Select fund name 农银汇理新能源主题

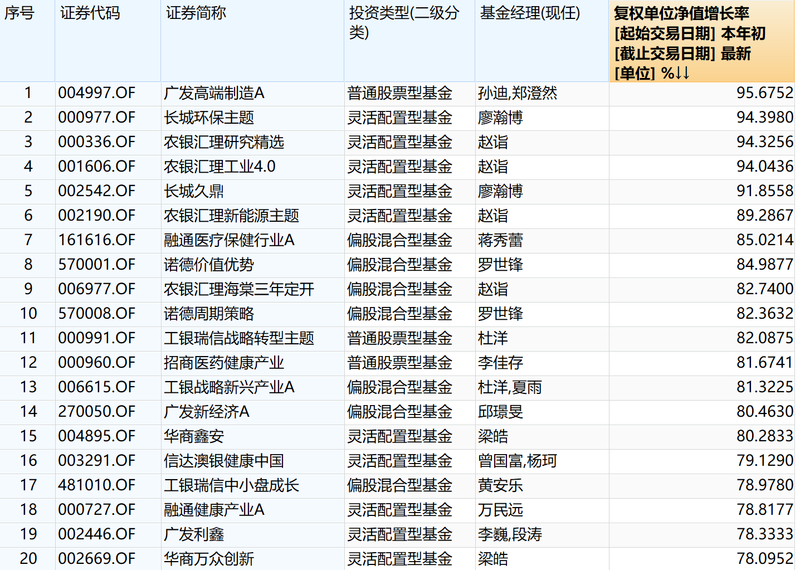tap(231, 216)
